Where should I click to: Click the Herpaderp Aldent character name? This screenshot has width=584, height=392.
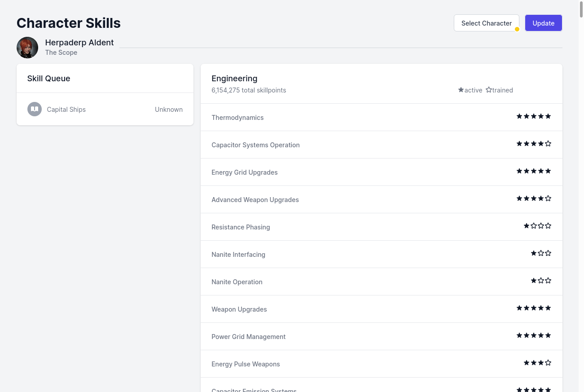(x=79, y=43)
